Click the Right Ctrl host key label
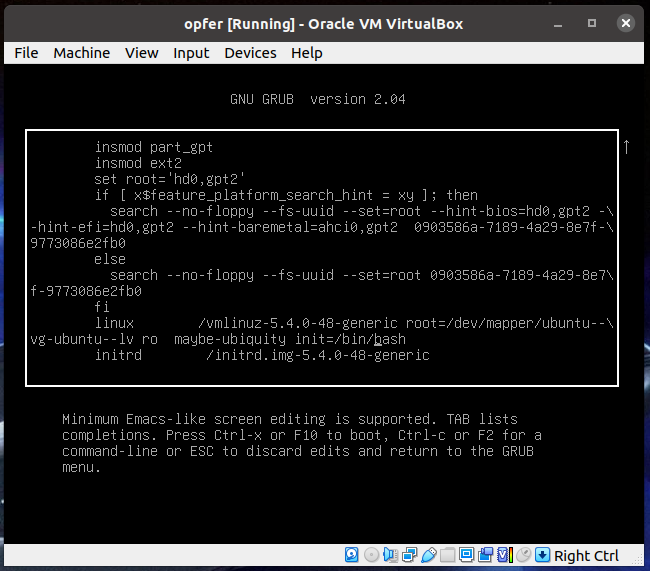Screen dimensions: 650x571 pos(586,556)
